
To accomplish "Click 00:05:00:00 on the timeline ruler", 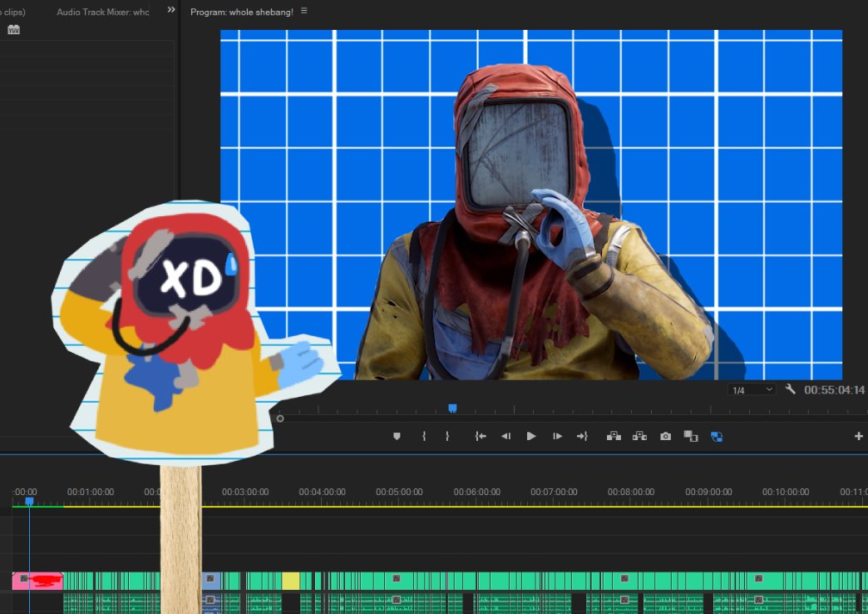I will click(x=399, y=492).
